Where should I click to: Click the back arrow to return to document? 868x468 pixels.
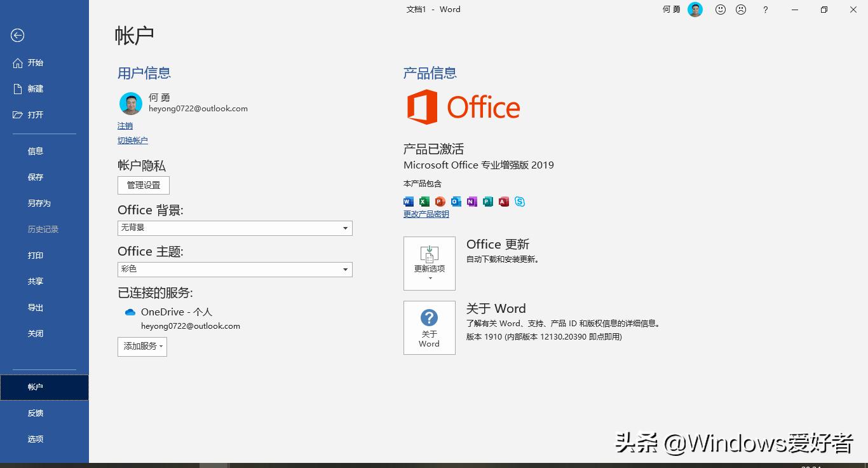point(17,36)
